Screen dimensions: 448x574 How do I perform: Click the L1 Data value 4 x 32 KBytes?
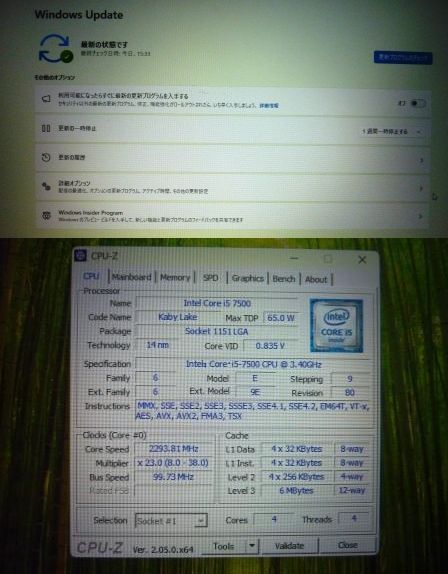296,449
